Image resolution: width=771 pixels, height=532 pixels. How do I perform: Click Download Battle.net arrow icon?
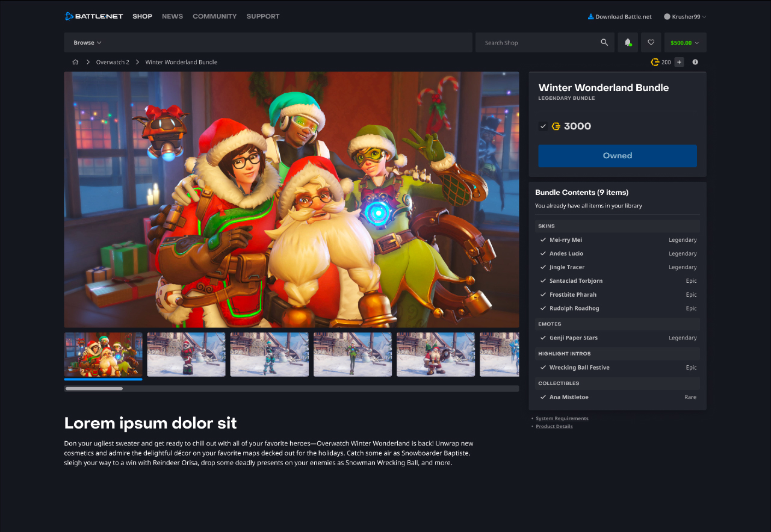[590, 16]
